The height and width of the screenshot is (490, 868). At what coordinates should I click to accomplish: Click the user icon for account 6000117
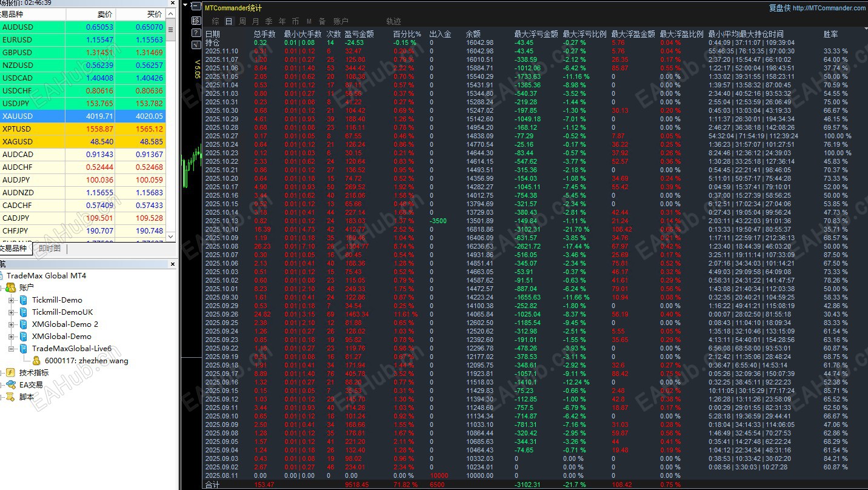tap(36, 360)
